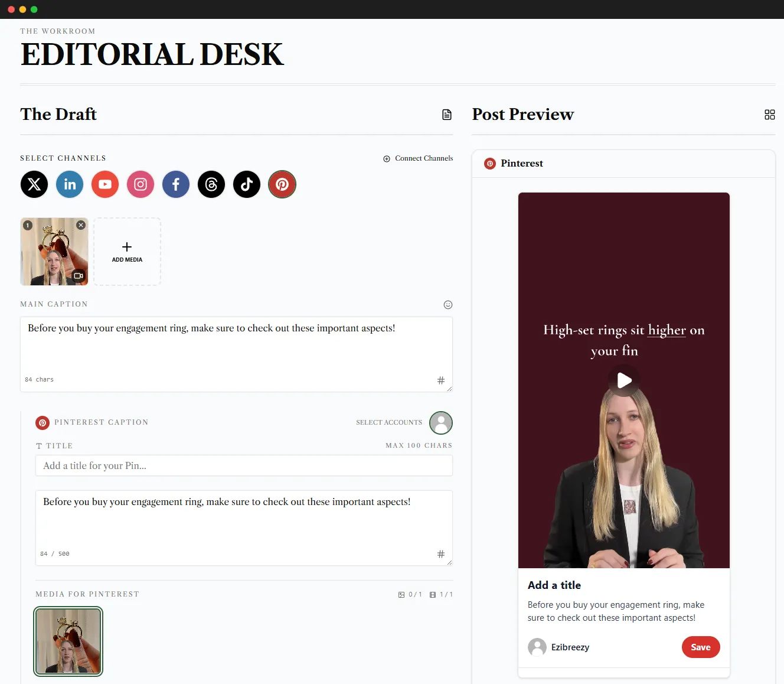Open the emoji picker for the main caption
Viewport: 784px width, 684px height.
coord(447,304)
